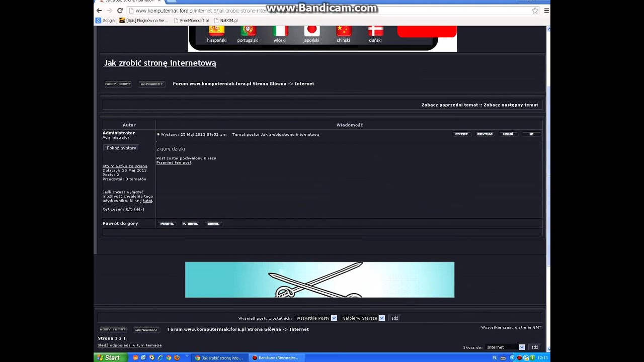This screenshot has width=644, height=362.
Task: Click the crossed swords banner image
Action: coord(319,280)
